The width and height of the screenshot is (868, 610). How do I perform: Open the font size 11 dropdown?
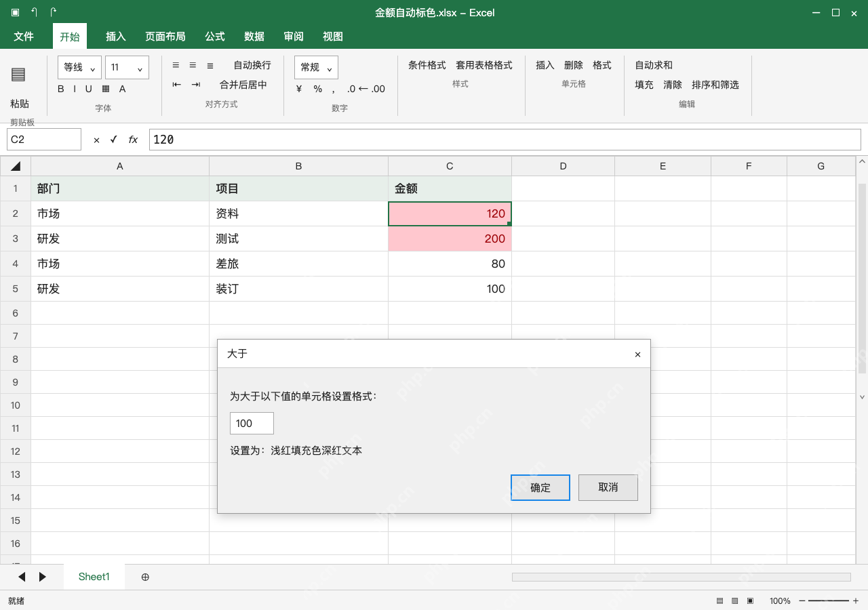127,67
